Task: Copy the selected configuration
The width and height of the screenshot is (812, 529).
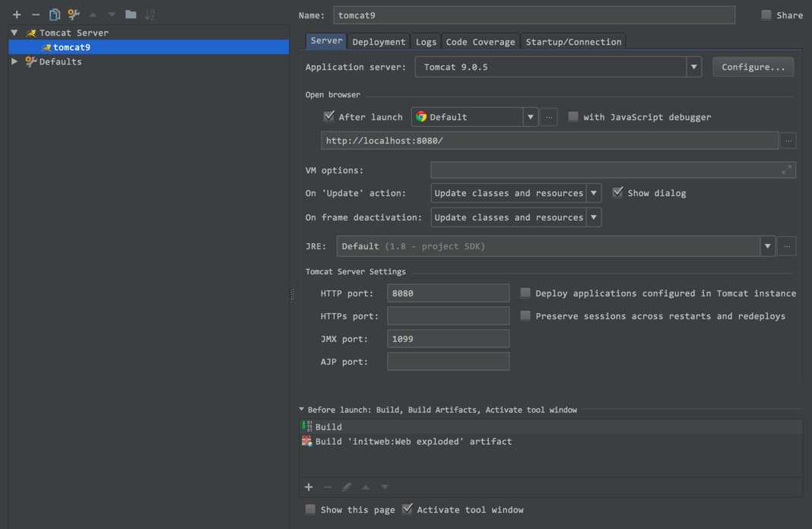Action: point(55,14)
